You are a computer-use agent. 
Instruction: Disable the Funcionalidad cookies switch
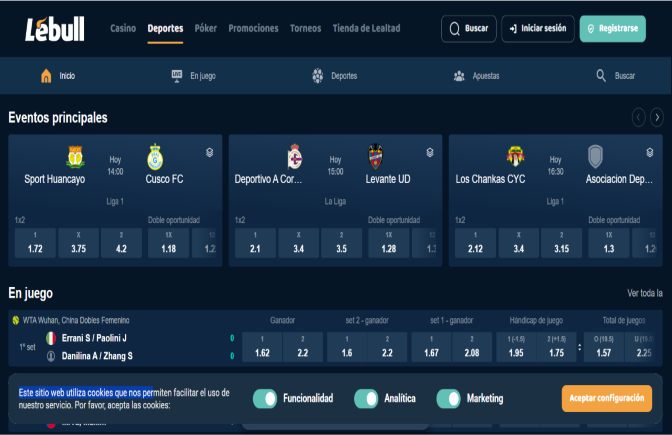(x=265, y=399)
